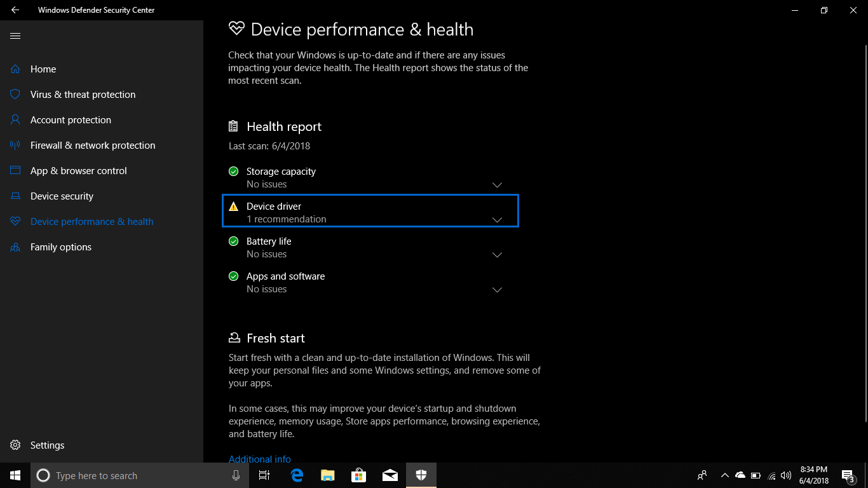Open the Additional info link
Screen dimensions: 868x488
click(x=260, y=459)
